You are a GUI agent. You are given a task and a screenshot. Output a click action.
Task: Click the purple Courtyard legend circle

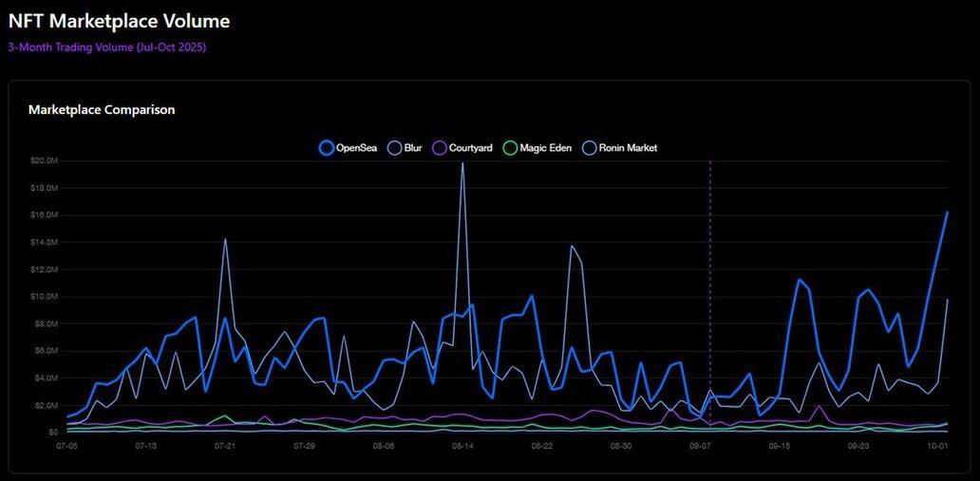(439, 148)
